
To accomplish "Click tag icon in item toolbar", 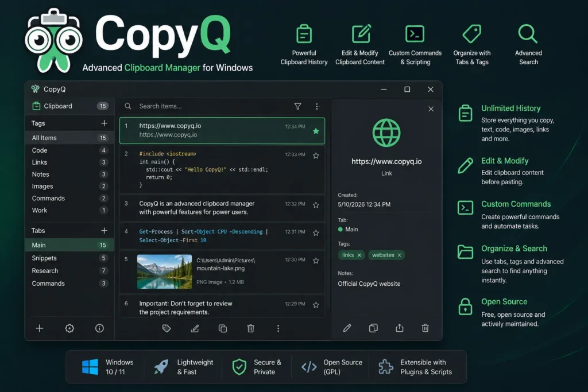I will click(167, 329).
